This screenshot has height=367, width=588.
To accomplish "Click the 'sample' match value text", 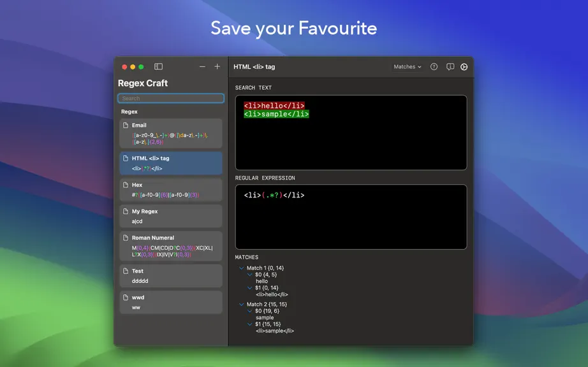I will click(x=265, y=317).
